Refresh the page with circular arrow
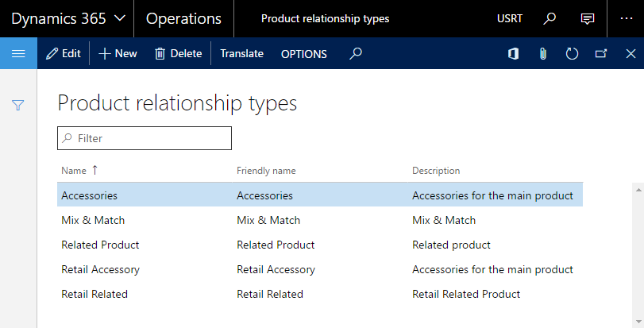Screen dimensions: 644x328 click(572, 53)
